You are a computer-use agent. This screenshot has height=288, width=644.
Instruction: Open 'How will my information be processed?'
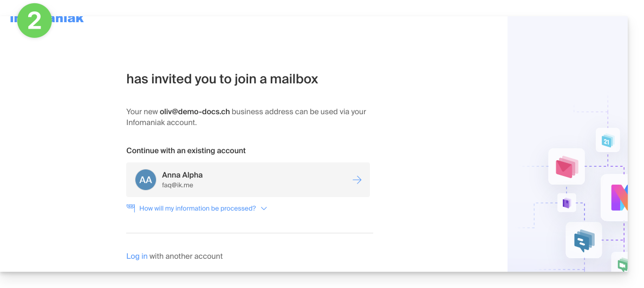pyautogui.click(x=197, y=208)
